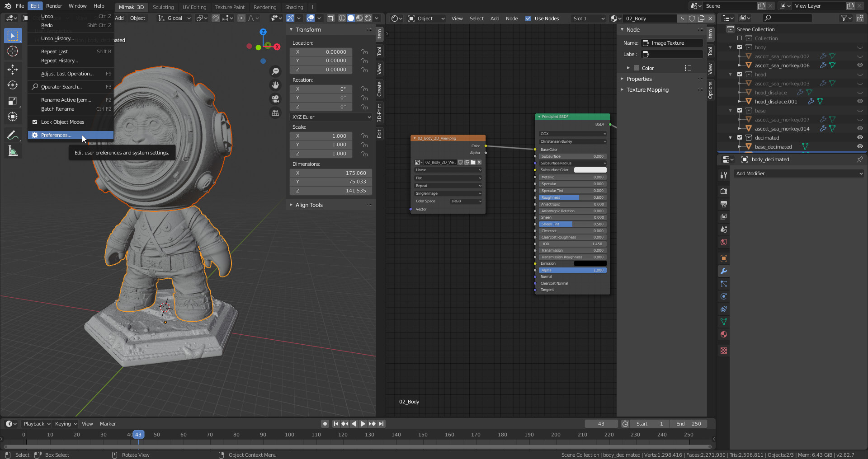Expand the Align Tools panel
This screenshot has height=459, width=868.
click(309, 205)
